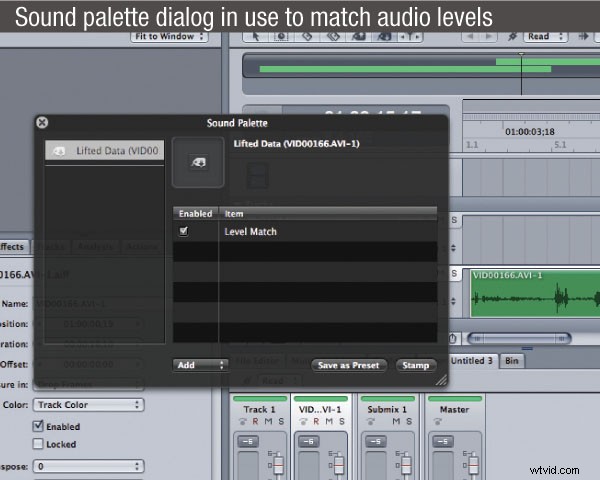Select the Timeslice tool
The image size is (600, 480).
[x=282, y=36]
